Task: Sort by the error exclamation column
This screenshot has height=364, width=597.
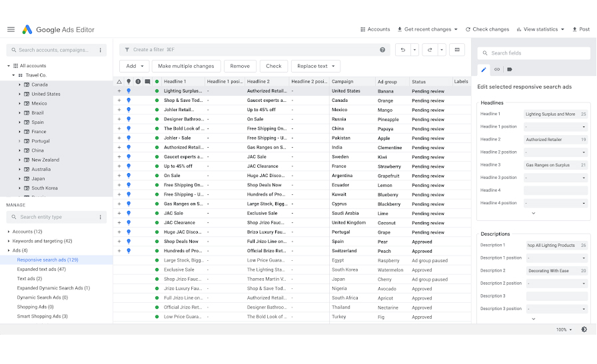Action: click(x=138, y=81)
